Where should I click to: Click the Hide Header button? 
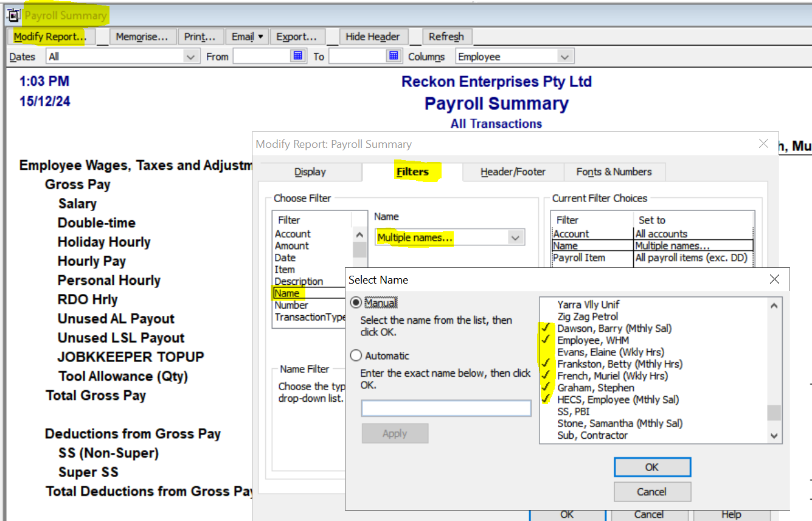click(x=373, y=37)
